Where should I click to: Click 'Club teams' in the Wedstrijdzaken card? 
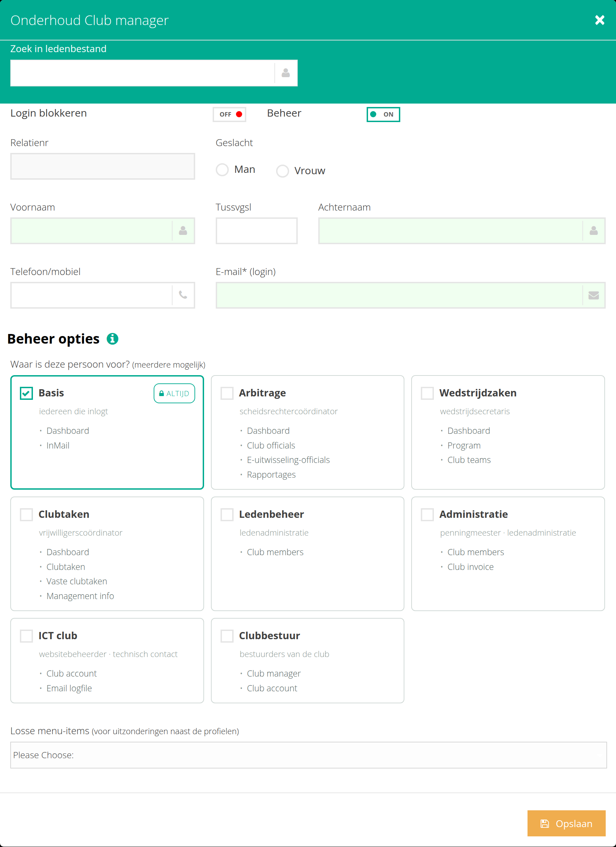[x=469, y=460]
